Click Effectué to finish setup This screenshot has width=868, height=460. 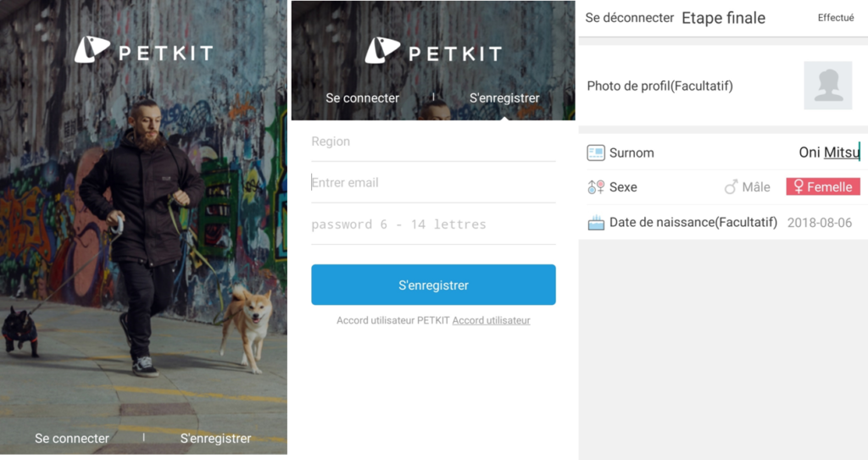coord(836,18)
